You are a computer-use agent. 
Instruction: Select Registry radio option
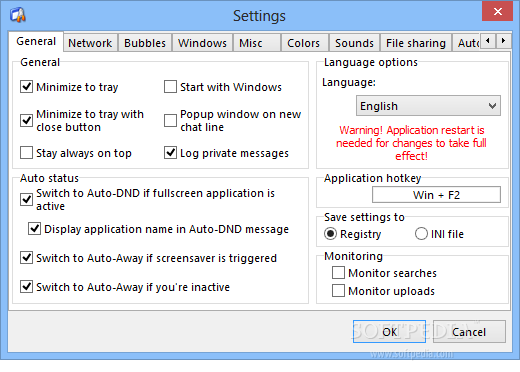(x=330, y=234)
